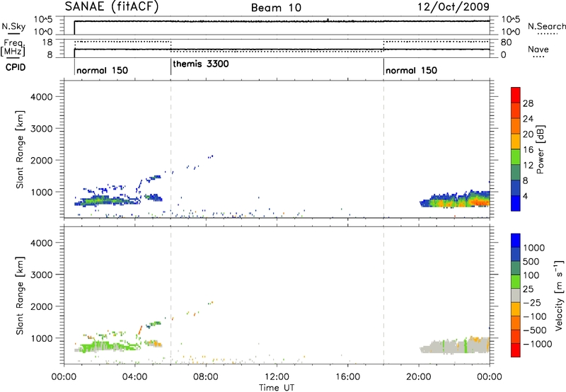Click the N.Search legend label
Screen dimensions: 566x392
point(546,26)
